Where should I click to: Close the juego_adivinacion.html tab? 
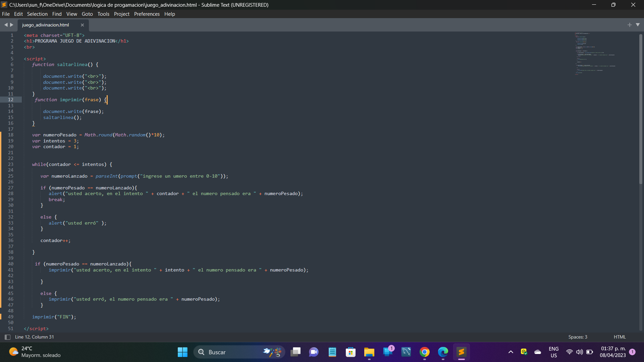point(82,25)
